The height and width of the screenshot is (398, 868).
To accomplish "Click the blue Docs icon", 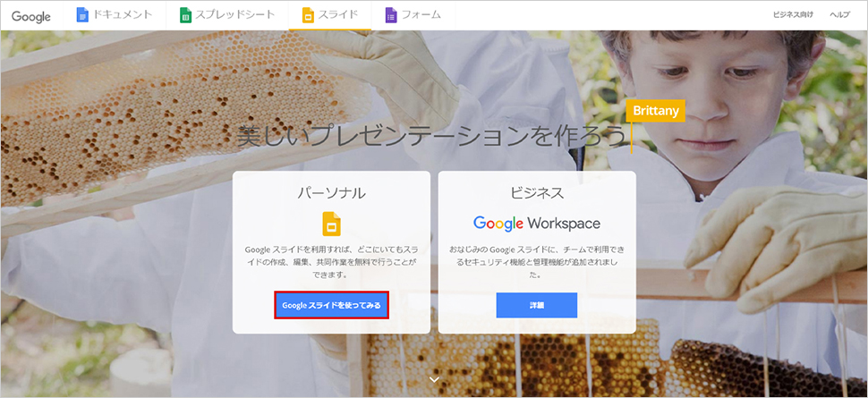I will [x=82, y=15].
